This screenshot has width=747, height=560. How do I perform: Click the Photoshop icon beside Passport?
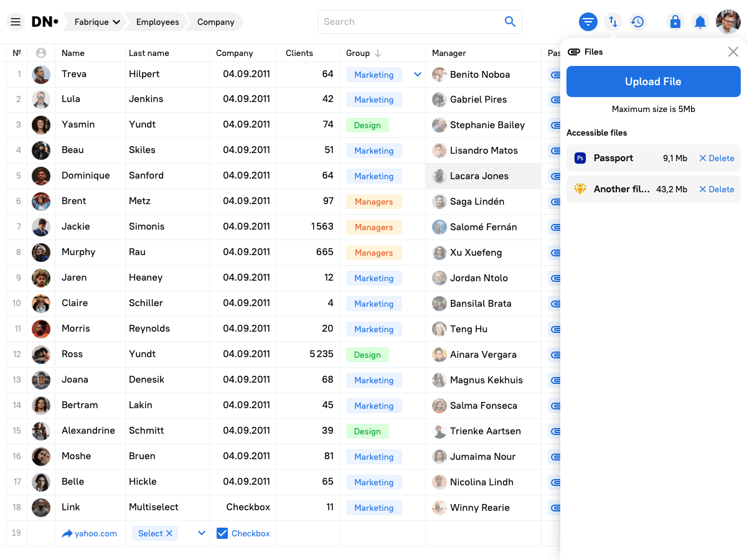coord(580,158)
